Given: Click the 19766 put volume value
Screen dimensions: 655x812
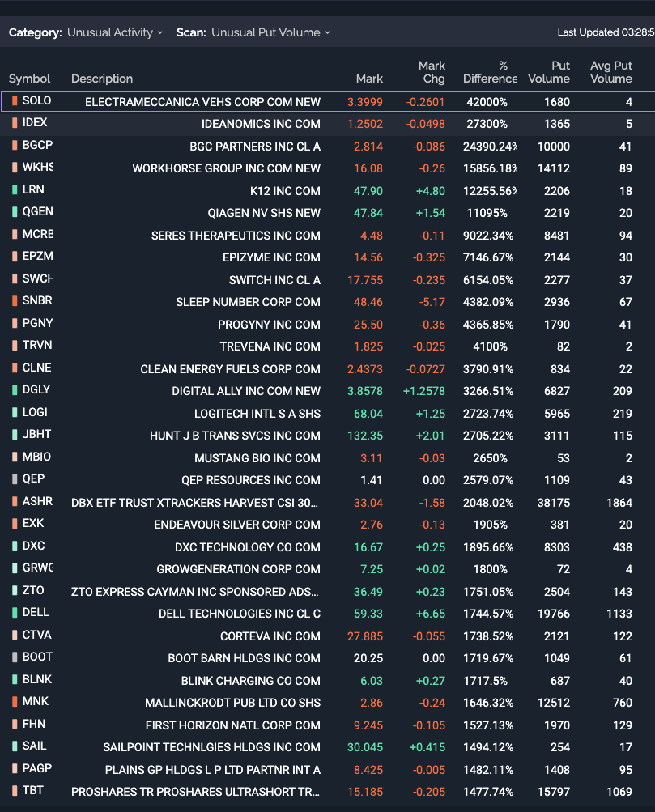Looking at the screenshot, I should (x=554, y=614).
